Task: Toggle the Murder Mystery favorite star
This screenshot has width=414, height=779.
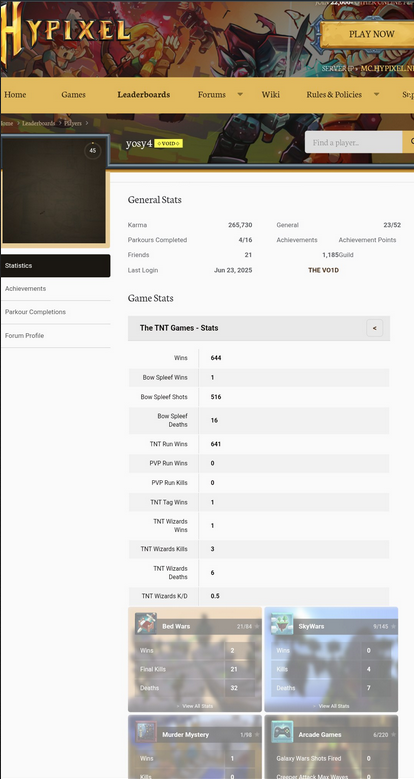Action: pyautogui.click(x=257, y=735)
